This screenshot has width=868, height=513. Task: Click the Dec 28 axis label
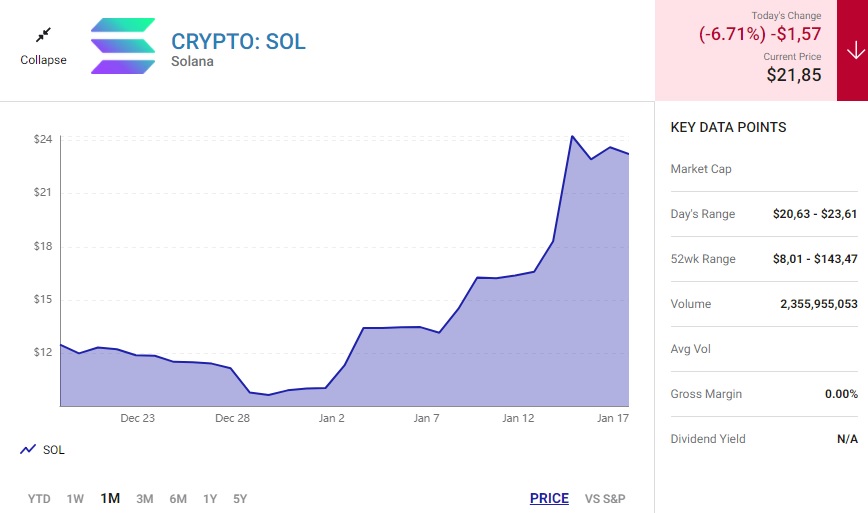tap(232, 418)
